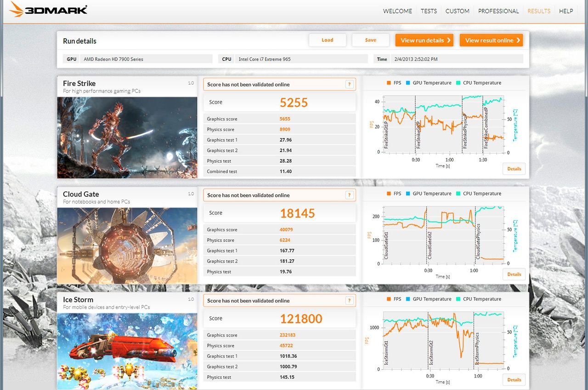The width and height of the screenshot is (588, 390).
Task: Click the Cloud Gate preview thumbnail
Action: click(x=127, y=246)
